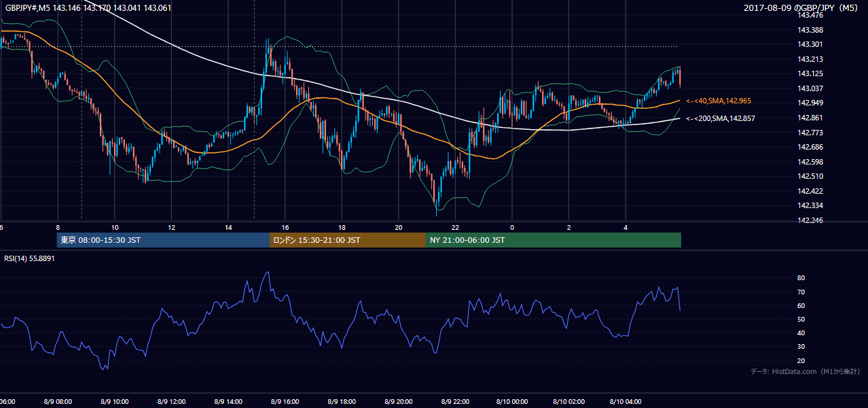The height and width of the screenshot is (408, 868).
Task: Click price axis label 143.388
Action: [810, 30]
